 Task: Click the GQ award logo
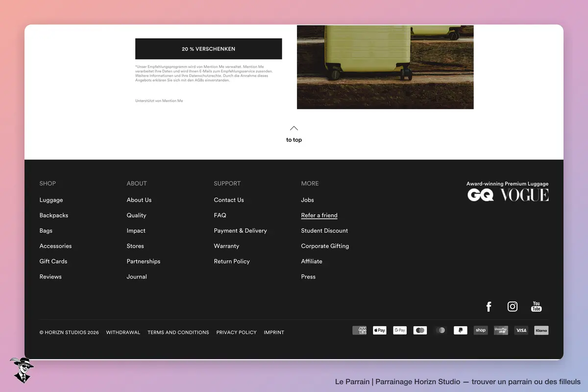pos(481,195)
